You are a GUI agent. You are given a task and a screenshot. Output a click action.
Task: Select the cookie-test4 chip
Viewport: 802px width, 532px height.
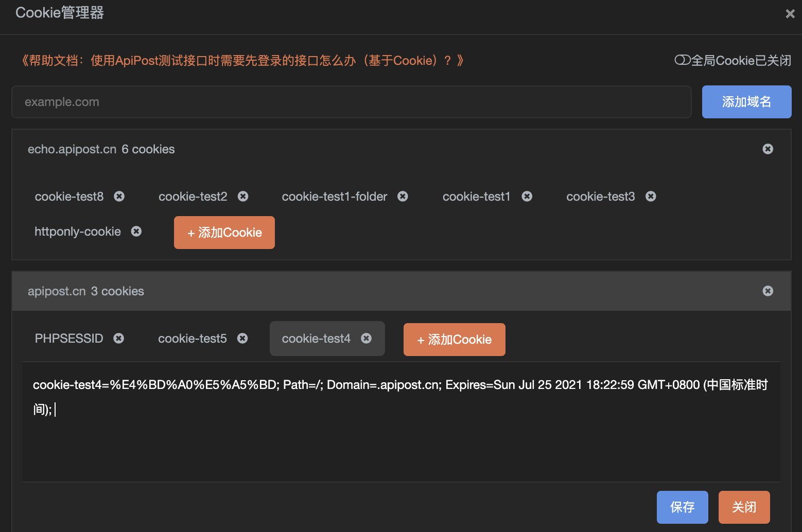[x=316, y=338]
